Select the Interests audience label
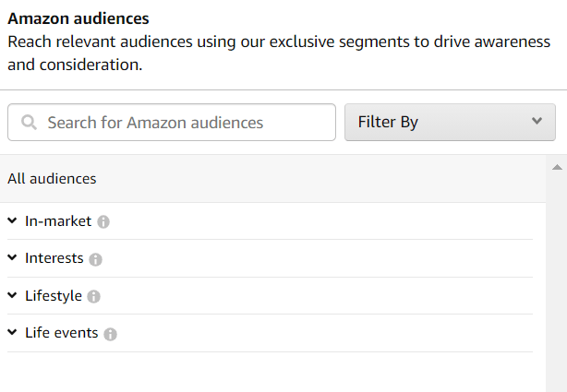 54,258
